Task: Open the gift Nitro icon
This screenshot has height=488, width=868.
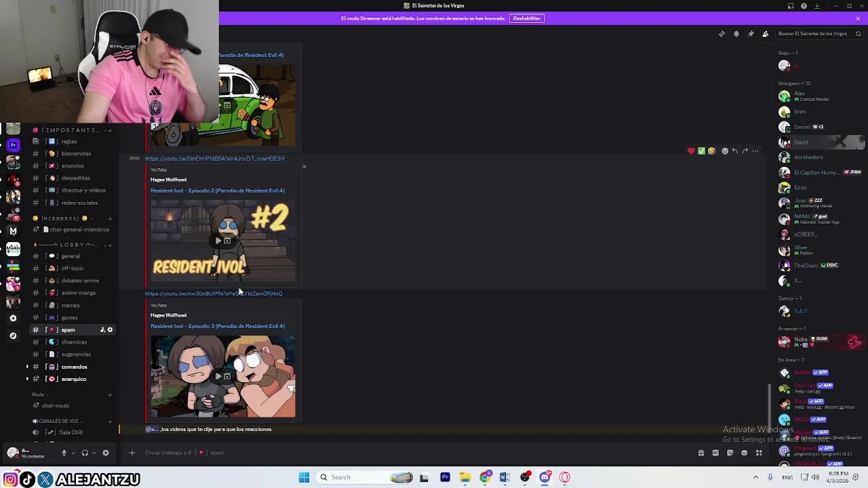Action: click(701, 453)
